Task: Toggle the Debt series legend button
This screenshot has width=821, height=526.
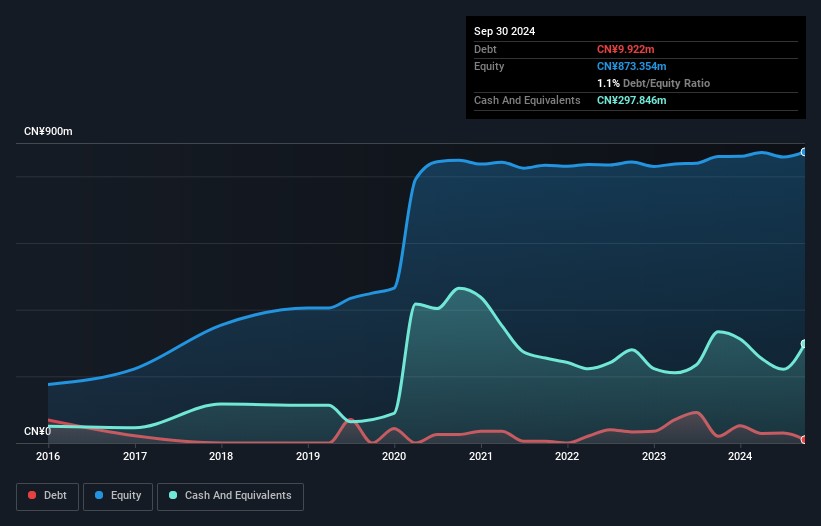Action: pyautogui.click(x=48, y=496)
